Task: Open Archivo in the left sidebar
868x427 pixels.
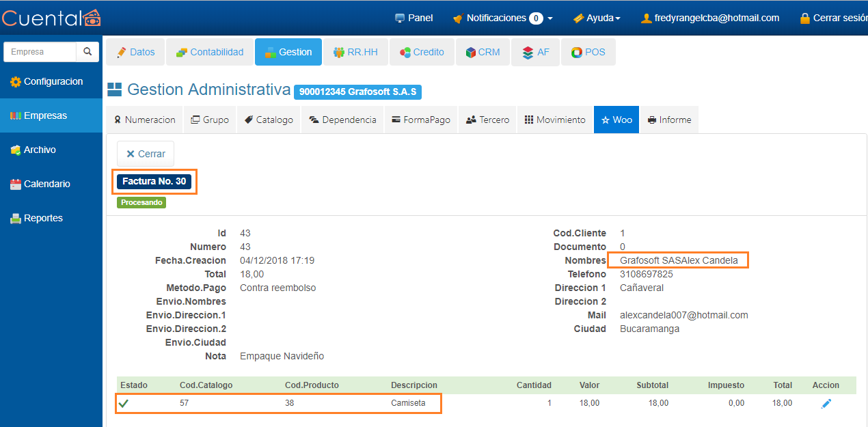Action: pos(40,150)
